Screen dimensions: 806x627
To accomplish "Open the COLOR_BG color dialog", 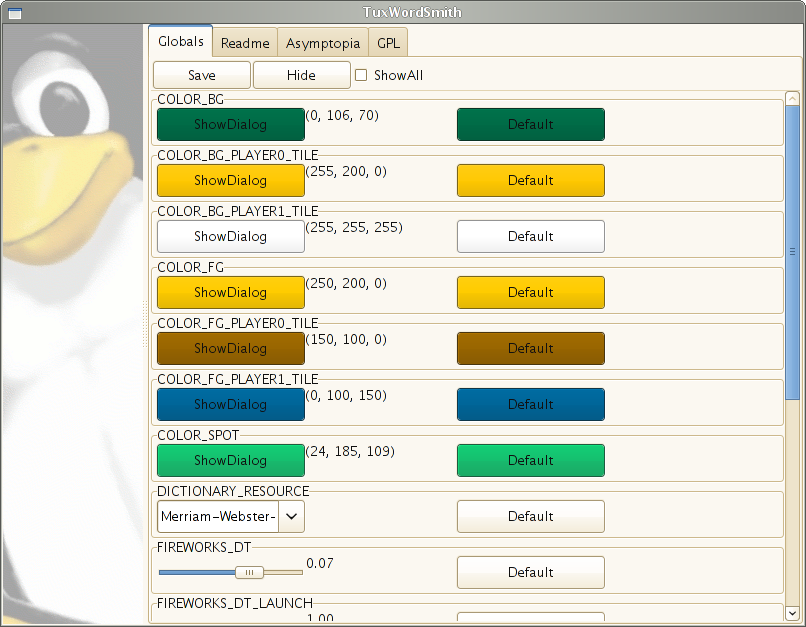I will pos(230,124).
